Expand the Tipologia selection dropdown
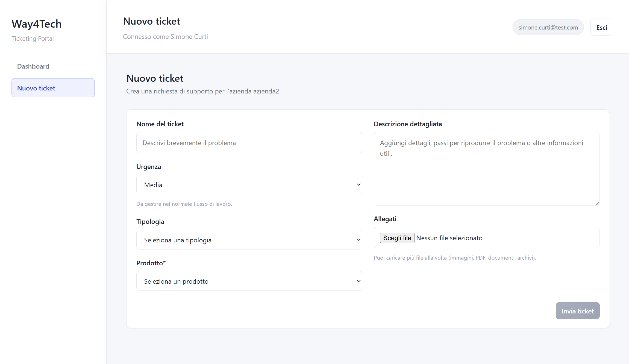 click(x=249, y=240)
